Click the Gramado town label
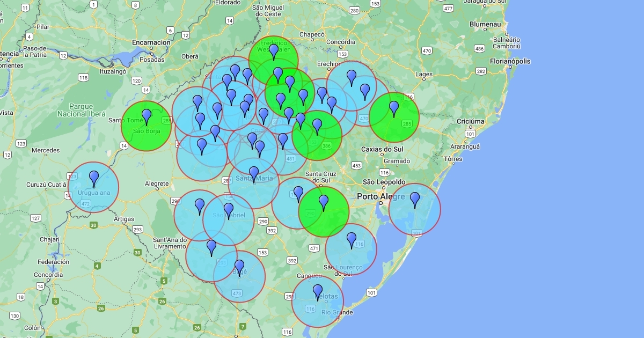The image size is (644, 338). 397,161
